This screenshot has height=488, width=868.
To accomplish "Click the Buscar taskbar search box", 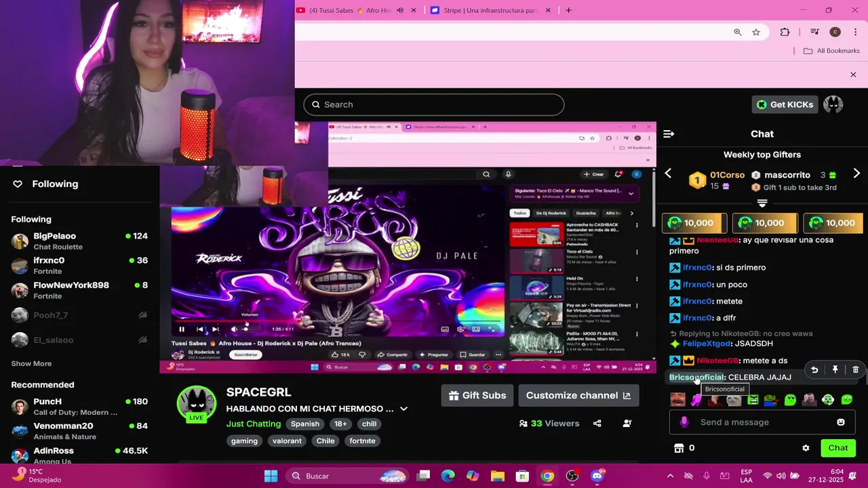I will point(347,476).
